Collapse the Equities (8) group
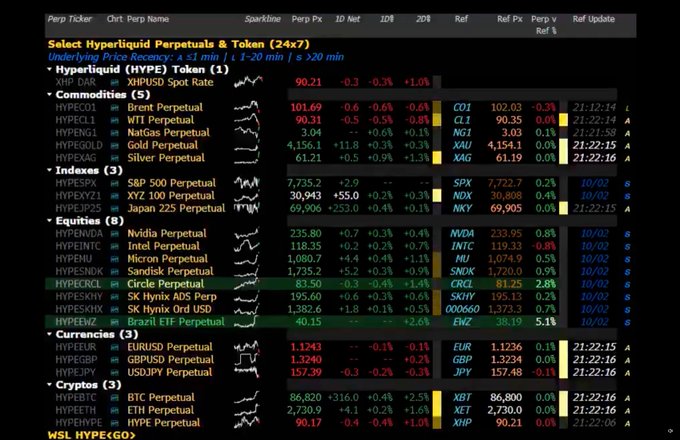This screenshot has width=680, height=440. pyautogui.click(x=49, y=221)
